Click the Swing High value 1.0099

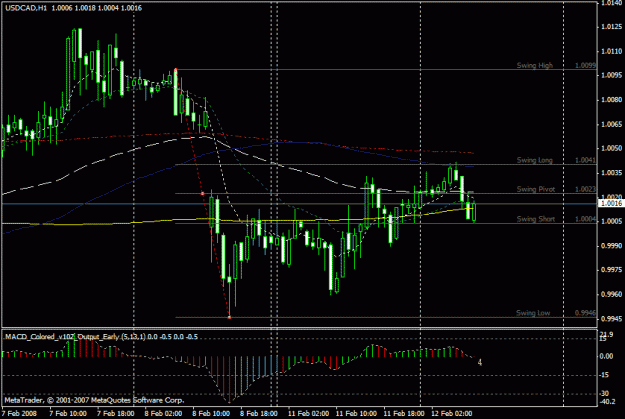585,65
